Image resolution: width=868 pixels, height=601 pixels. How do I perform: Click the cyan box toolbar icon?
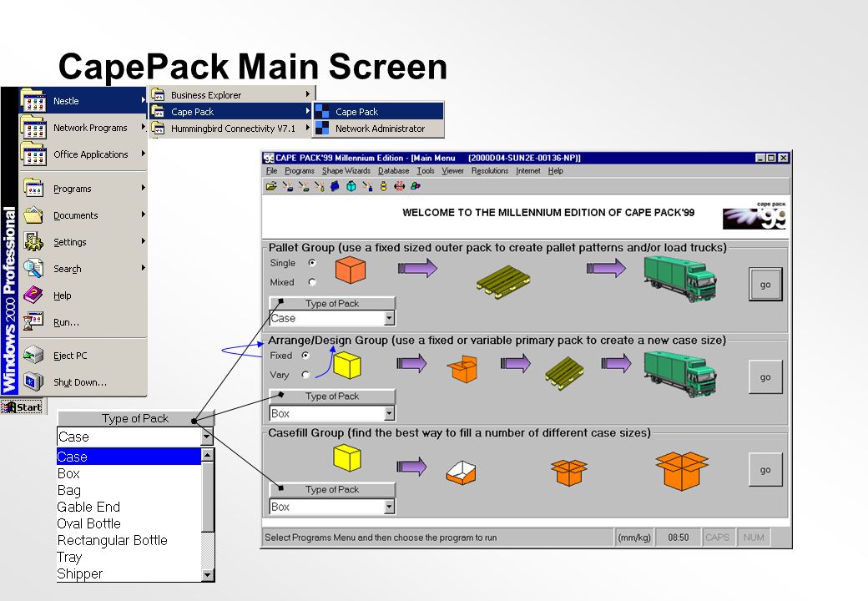[351, 186]
